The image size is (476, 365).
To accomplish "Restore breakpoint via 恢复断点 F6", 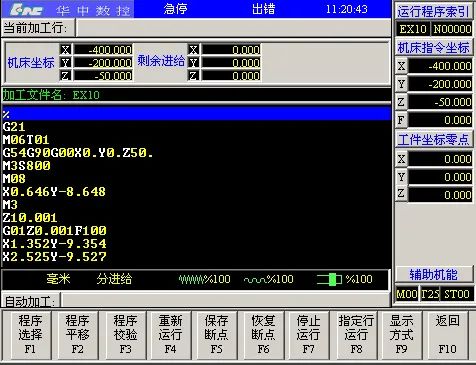I will pos(263,335).
